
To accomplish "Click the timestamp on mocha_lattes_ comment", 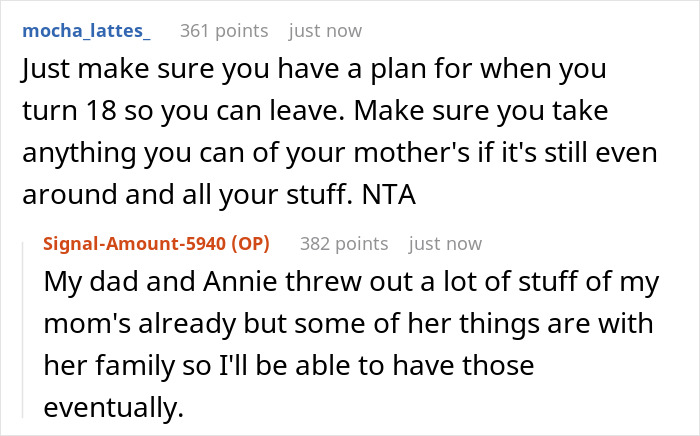I will coord(325,31).
